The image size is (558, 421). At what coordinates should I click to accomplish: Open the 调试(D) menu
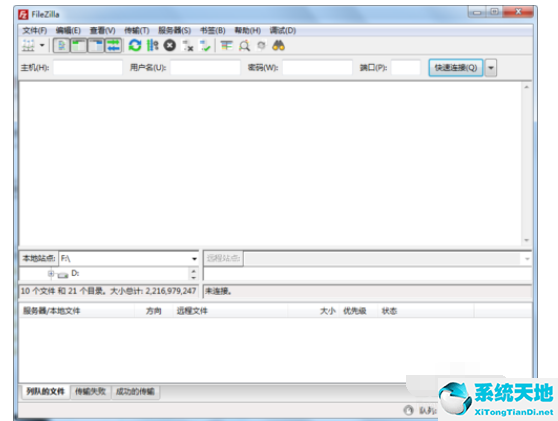click(283, 30)
